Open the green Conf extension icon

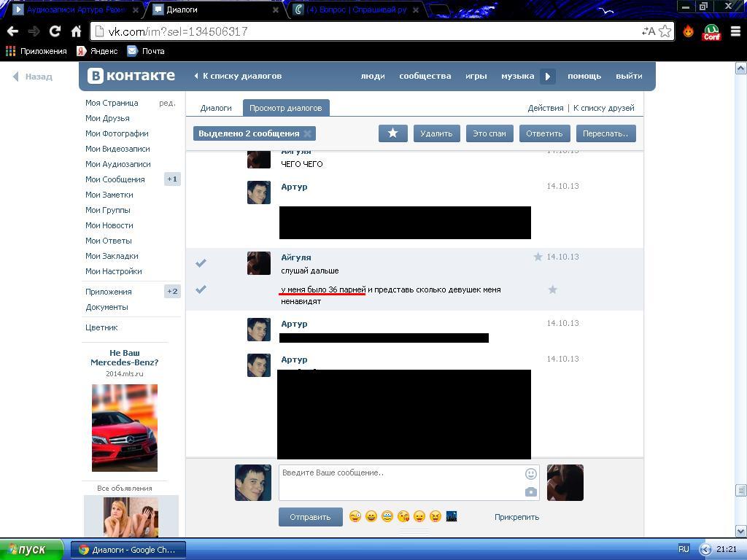pos(712,32)
